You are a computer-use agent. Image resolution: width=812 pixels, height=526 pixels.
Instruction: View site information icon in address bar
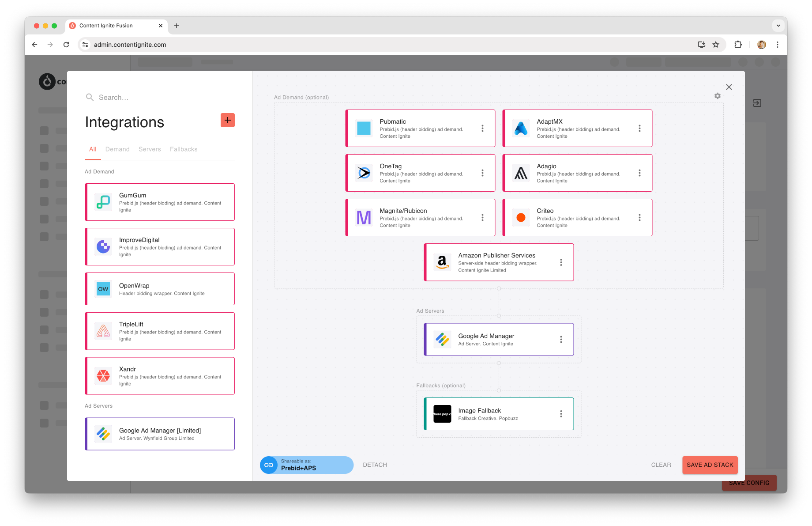86,45
